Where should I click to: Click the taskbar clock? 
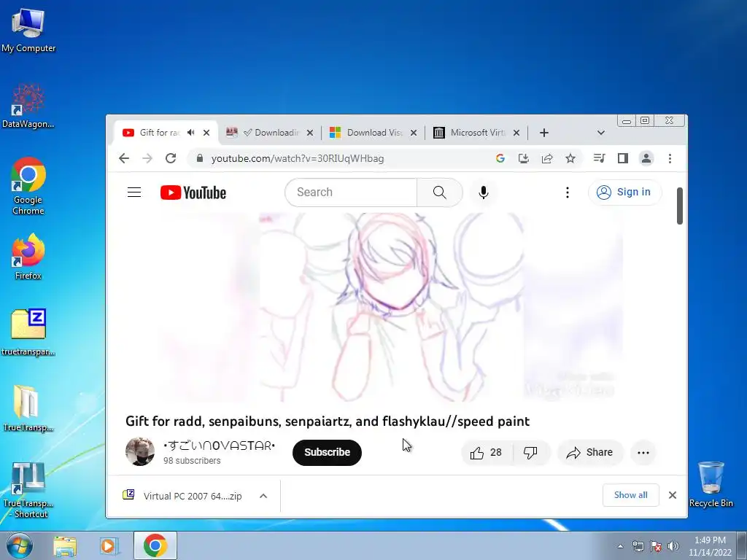pos(709,545)
